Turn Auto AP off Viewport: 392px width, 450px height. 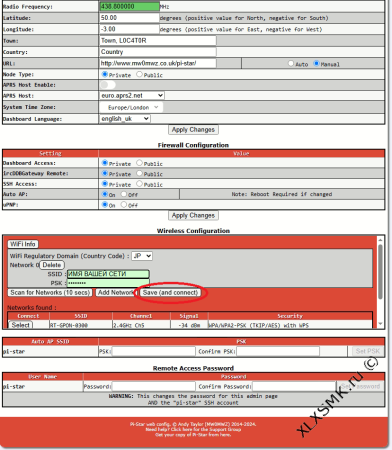(x=124, y=194)
